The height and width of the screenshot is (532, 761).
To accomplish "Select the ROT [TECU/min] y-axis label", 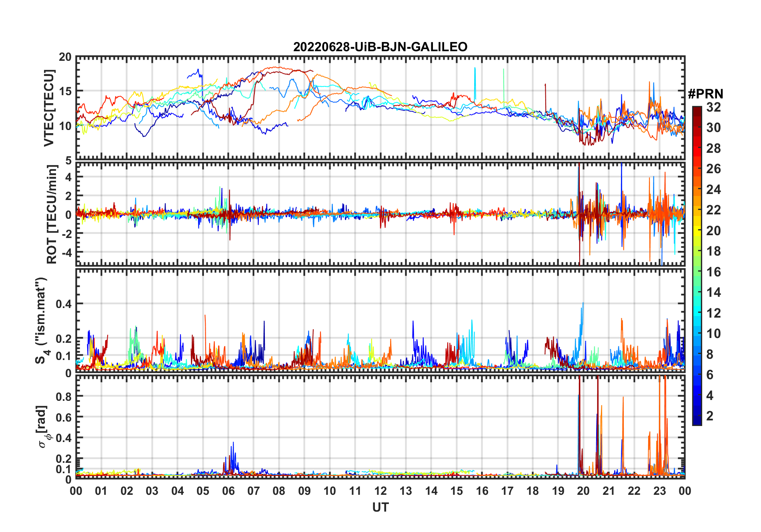I will coord(52,214).
